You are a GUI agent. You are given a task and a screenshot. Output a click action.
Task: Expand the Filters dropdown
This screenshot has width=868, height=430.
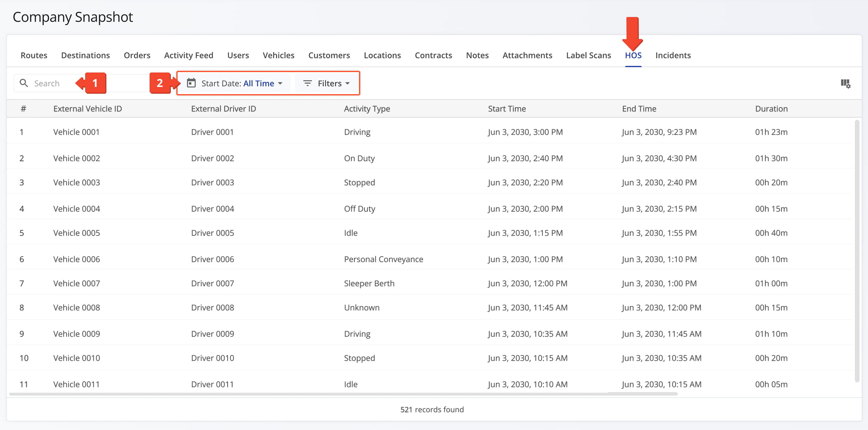click(x=326, y=83)
